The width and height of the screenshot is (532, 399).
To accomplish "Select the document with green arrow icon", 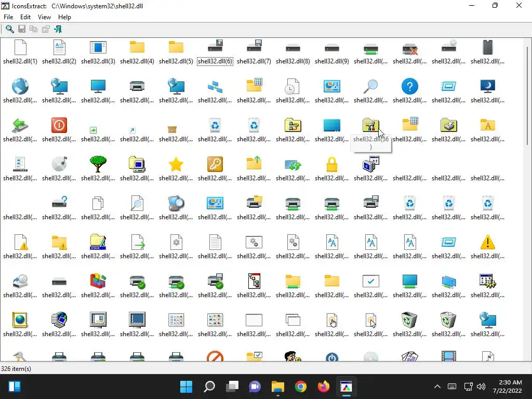I will click(x=138, y=242).
